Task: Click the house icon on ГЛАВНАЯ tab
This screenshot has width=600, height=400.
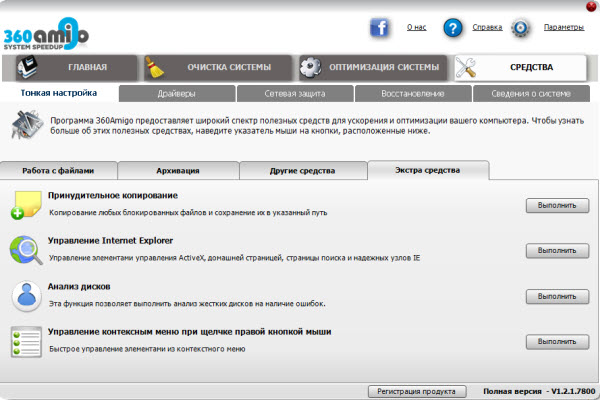Action: coord(27,67)
